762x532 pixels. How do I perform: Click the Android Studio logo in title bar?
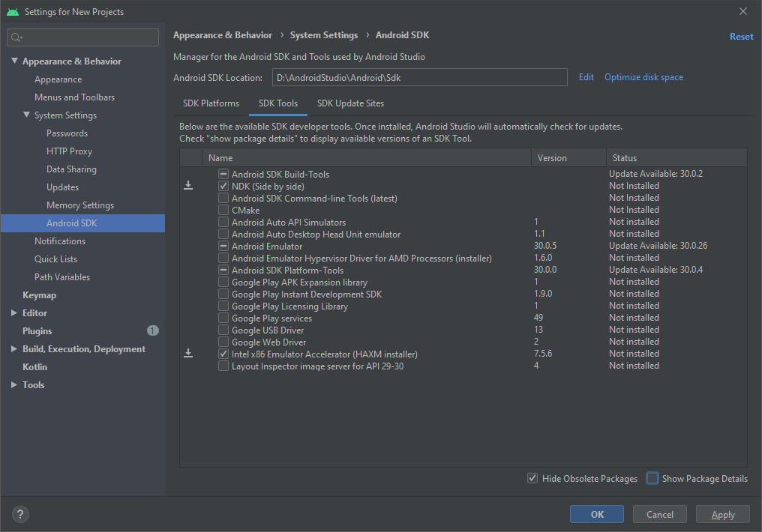click(13, 12)
